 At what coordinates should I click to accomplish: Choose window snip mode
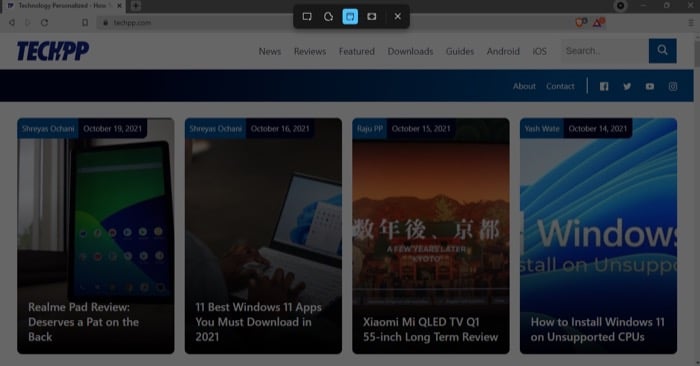(350, 17)
